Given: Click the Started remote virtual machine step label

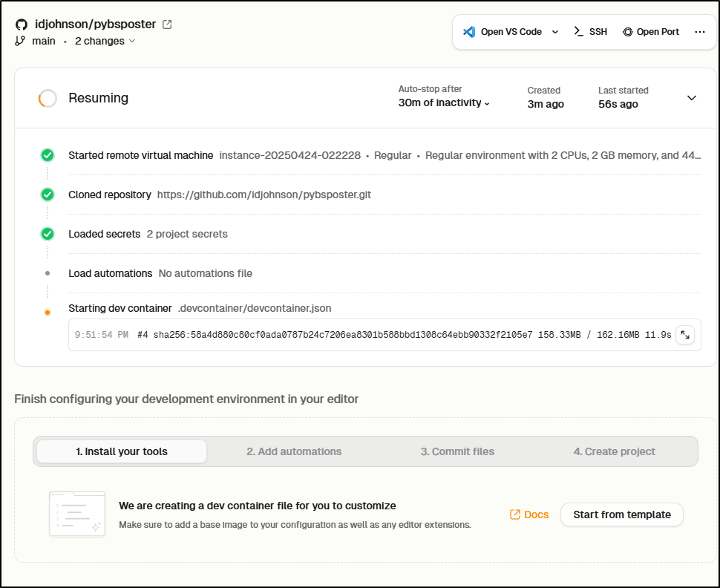Looking at the screenshot, I should 140,155.
